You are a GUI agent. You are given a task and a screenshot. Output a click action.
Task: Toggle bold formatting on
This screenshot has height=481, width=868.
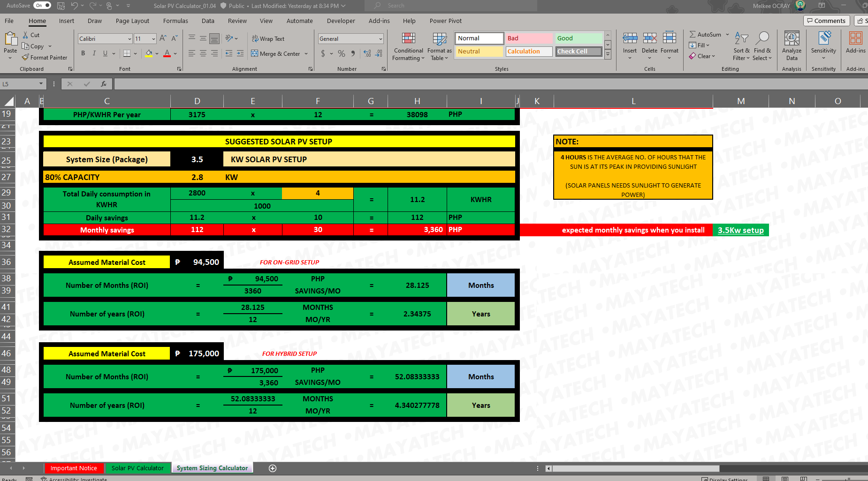pos(83,53)
